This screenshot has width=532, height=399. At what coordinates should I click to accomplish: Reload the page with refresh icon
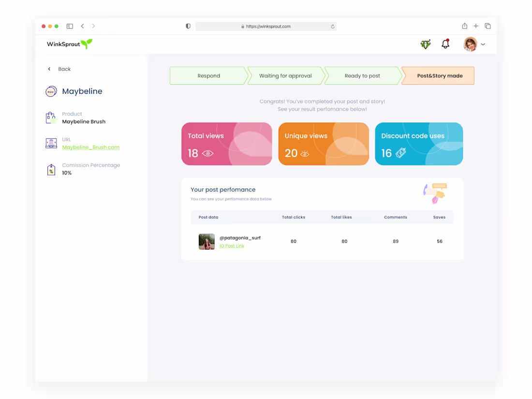333,27
